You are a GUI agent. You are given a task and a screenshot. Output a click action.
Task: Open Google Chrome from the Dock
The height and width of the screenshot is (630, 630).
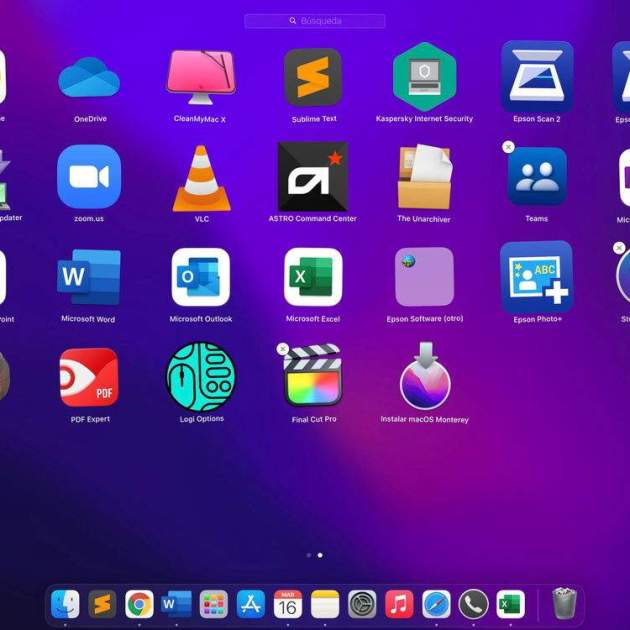tap(139, 604)
